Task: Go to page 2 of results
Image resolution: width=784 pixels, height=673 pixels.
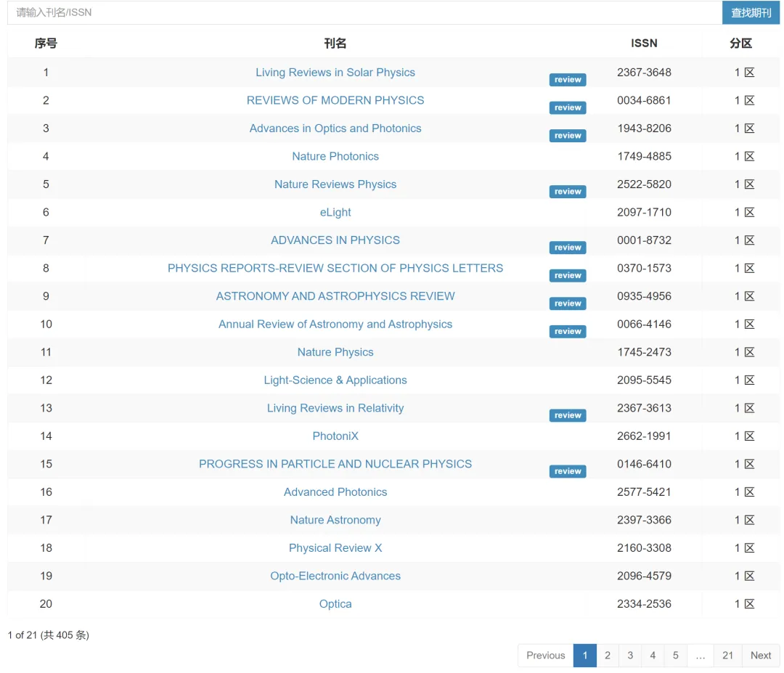Action: tap(608, 656)
